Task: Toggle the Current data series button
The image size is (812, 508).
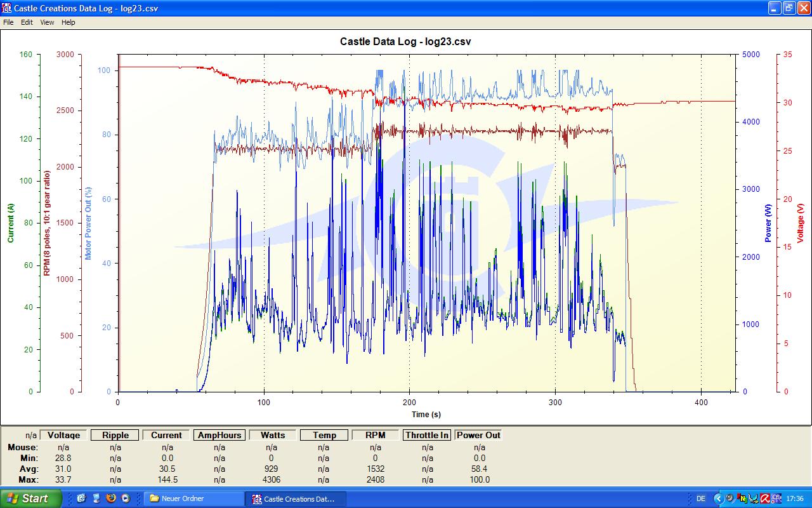Action: pyautogui.click(x=166, y=435)
